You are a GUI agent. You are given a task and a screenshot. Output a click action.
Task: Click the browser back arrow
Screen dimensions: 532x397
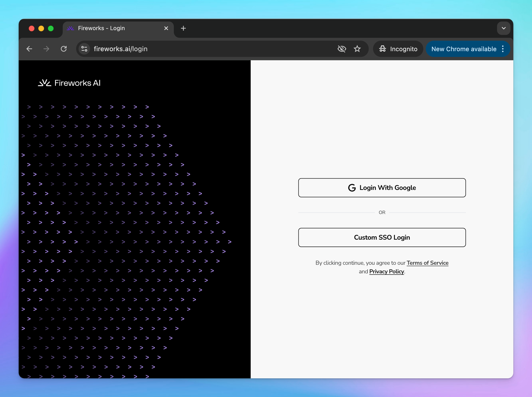29,49
